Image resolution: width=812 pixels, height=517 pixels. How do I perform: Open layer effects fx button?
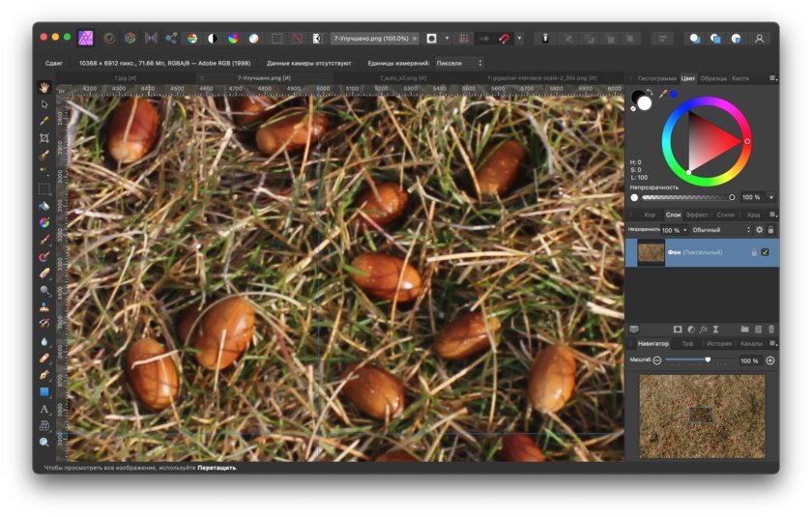(x=704, y=330)
